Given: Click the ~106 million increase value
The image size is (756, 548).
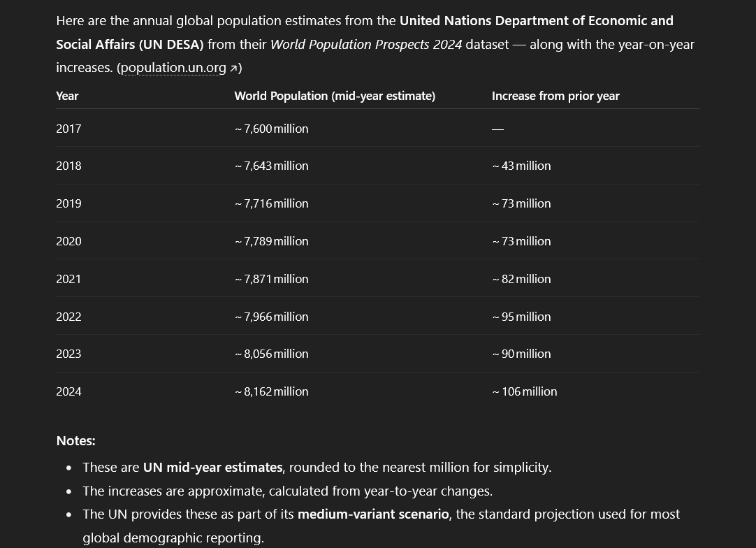Looking at the screenshot, I should (525, 391).
